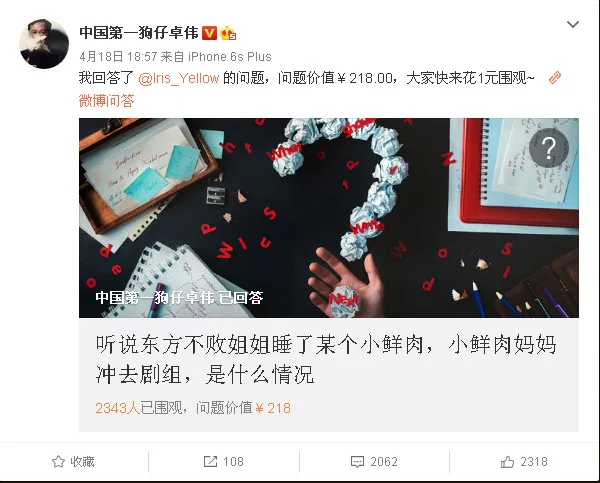
Task: Open the 2062 comments
Action: pyautogui.click(x=374, y=462)
